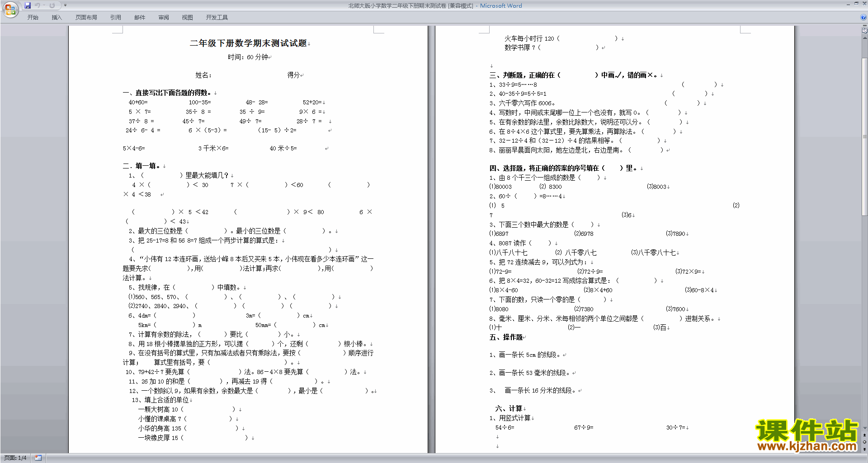Click the equation 54÷6=
Image resolution: width=868 pixels, height=463 pixels.
[x=505, y=427]
